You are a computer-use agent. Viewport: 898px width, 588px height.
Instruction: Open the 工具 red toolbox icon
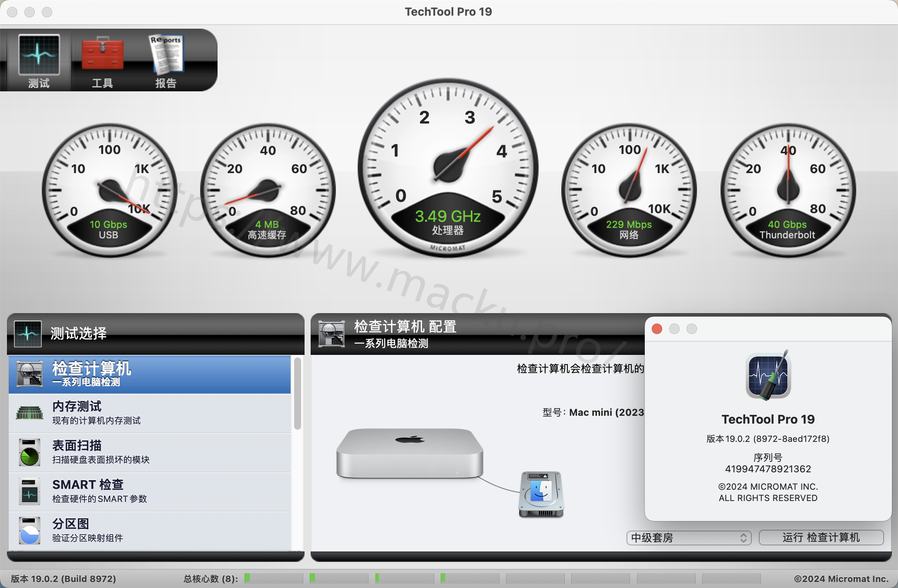103,53
